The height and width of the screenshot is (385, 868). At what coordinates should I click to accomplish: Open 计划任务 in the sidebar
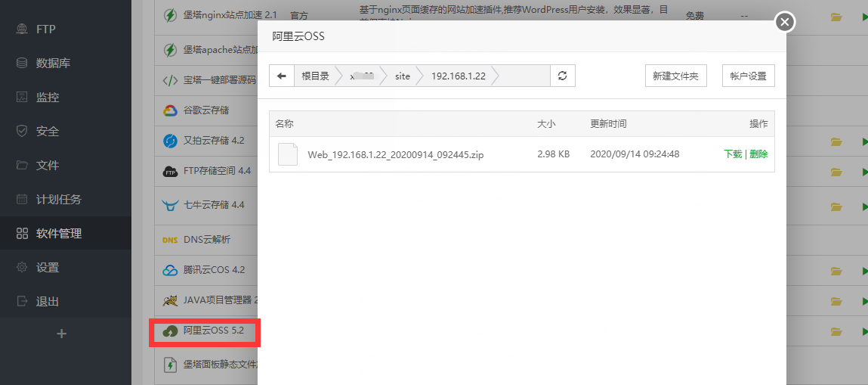65,200
